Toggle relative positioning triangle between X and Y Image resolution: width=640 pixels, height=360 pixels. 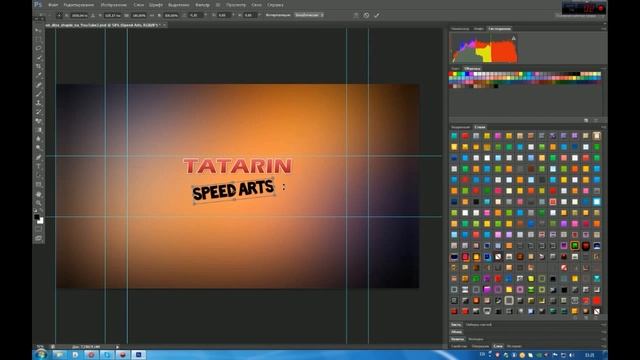tap(93, 15)
